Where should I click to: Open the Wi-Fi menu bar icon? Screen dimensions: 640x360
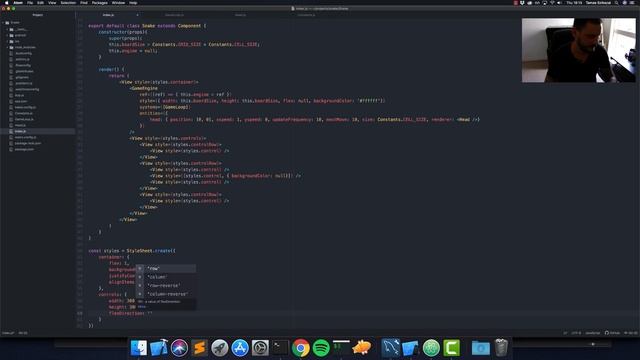(x=552, y=3)
